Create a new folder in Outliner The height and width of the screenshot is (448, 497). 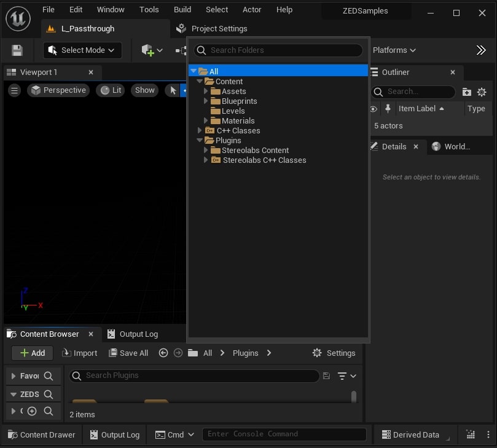pos(466,92)
